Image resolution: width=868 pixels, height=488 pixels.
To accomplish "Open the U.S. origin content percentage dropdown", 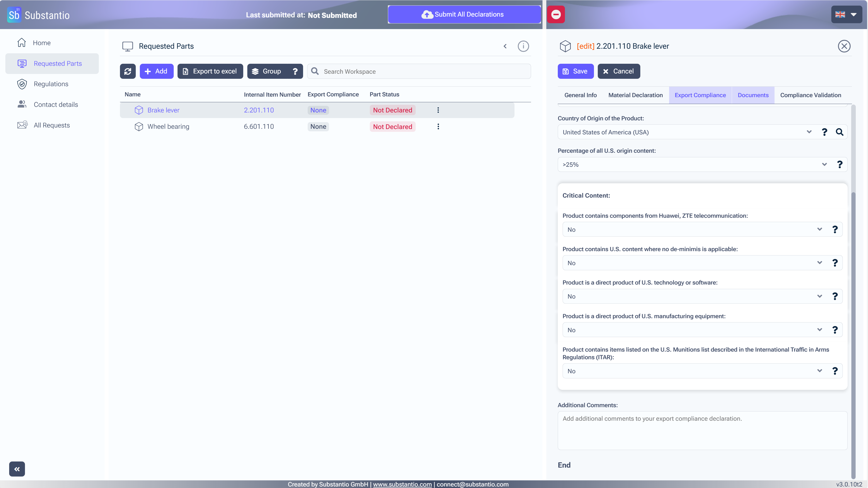I will tap(824, 164).
